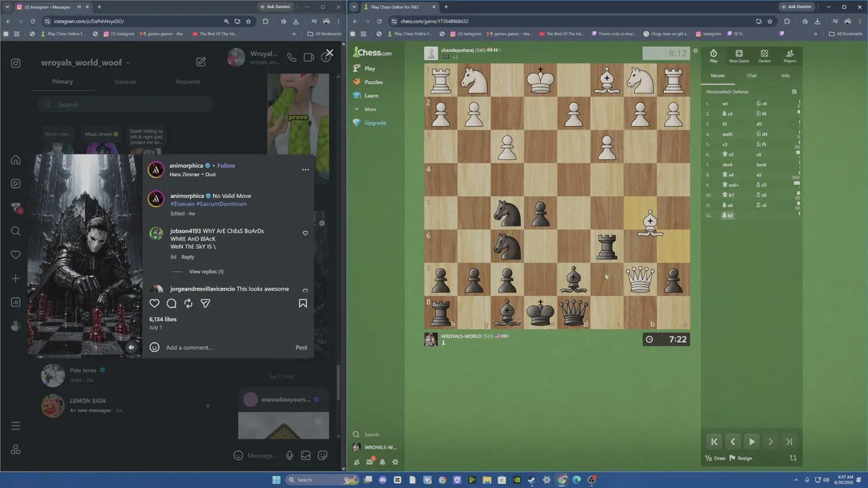The height and width of the screenshot is (488, 868).
Task: Select the Primary messages tab
Action: [62, 82]
